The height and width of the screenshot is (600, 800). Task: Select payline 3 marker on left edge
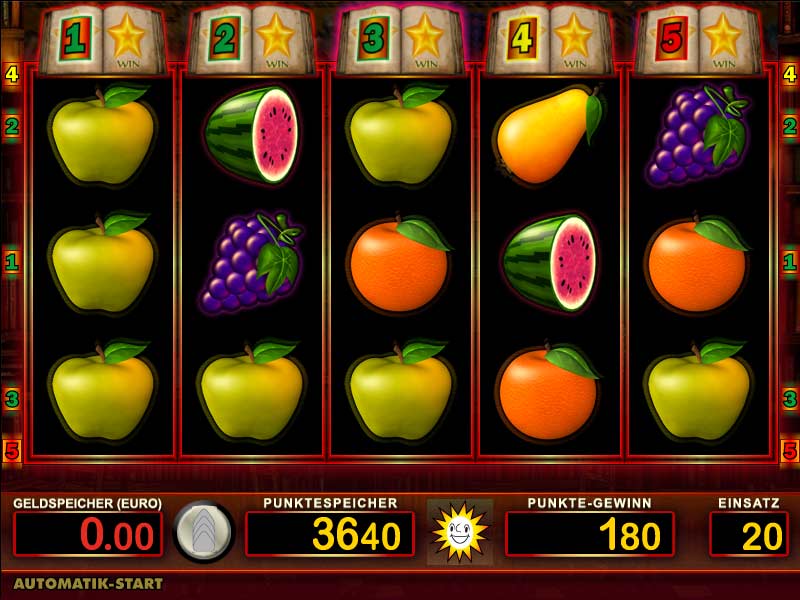(x=11, y=398)
